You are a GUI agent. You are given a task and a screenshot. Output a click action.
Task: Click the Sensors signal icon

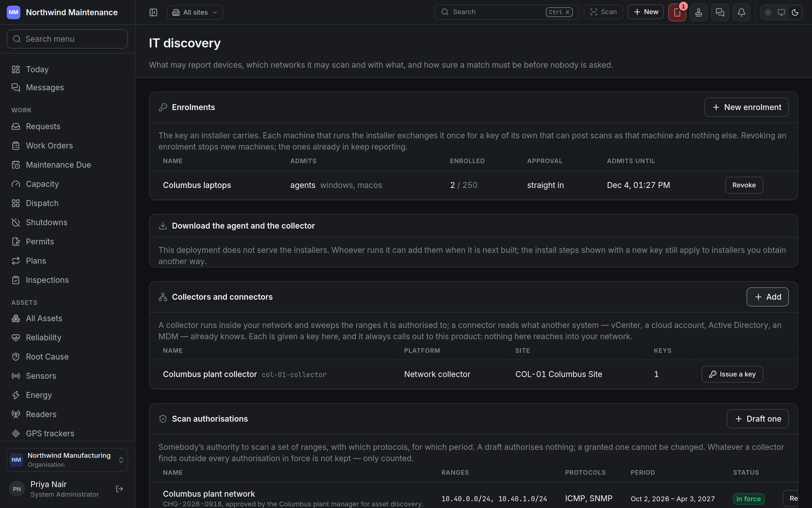tap(16, 376)
